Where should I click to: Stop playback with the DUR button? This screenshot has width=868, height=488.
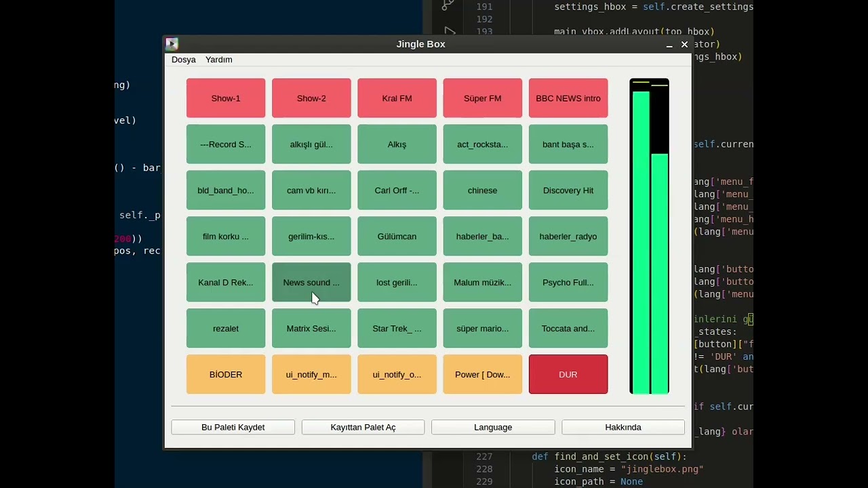point(568,374)
